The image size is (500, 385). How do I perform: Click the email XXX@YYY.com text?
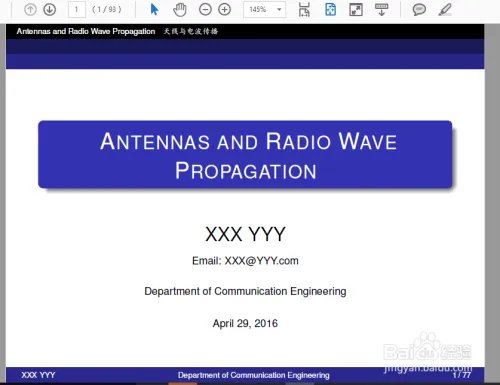(245, 261)
